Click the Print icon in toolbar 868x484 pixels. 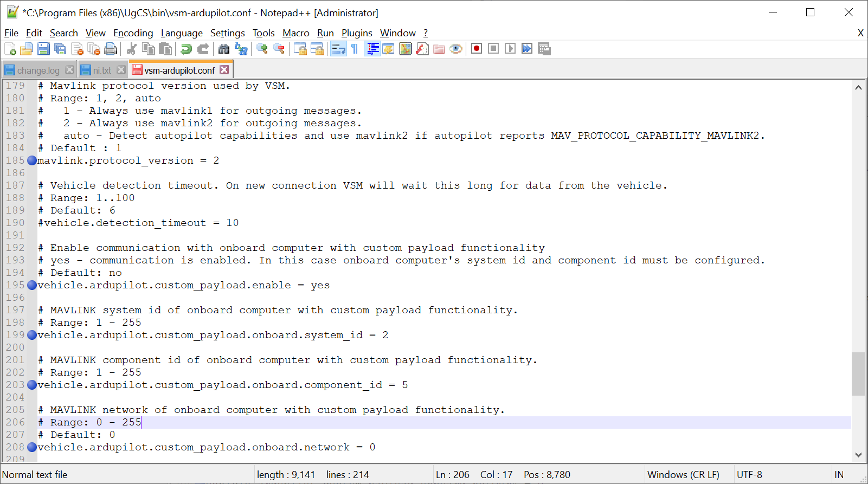coord(111,49)
